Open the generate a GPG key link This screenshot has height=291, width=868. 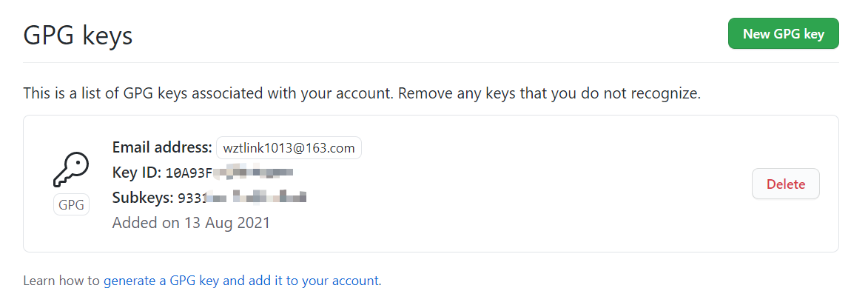241,281
